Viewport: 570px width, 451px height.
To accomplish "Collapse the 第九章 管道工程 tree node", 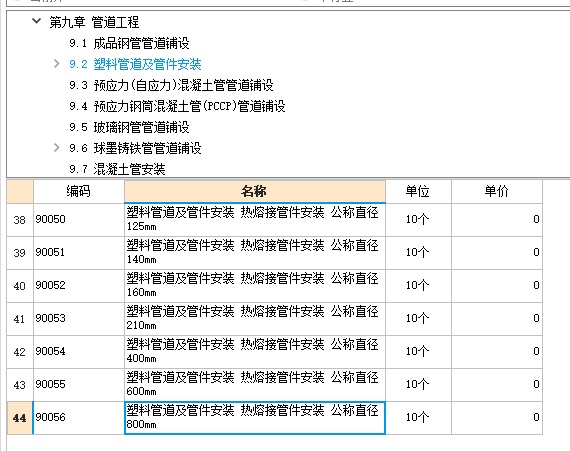I will pos(36,21).
